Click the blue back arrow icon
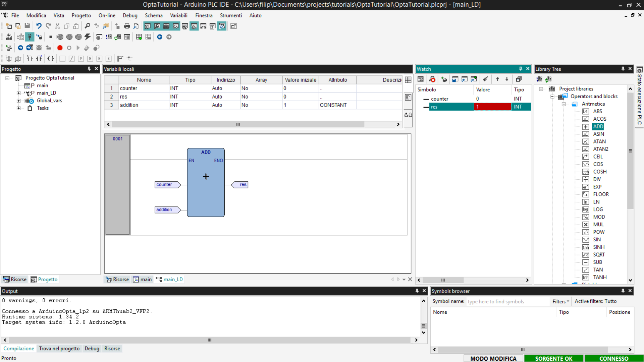The height and width of the screenshot is (362, 644). [x=160, y=37]
